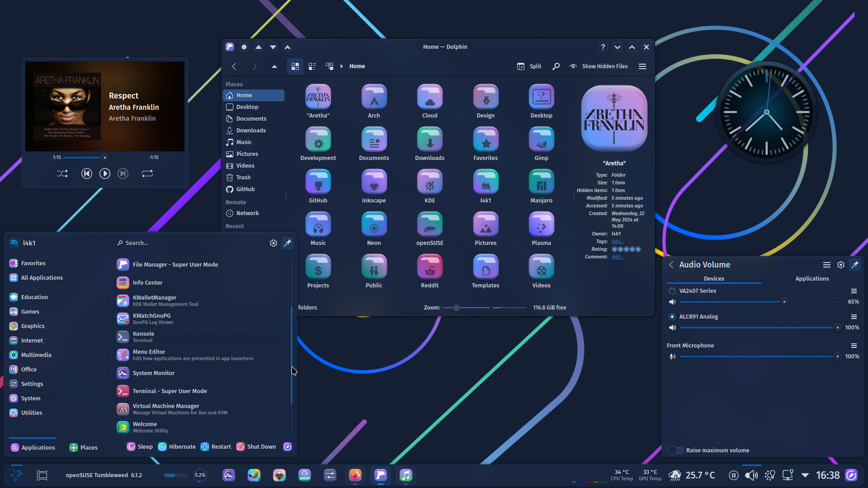
Task: Switch Dolphin to details tree view mode
Action: point(330,66)
